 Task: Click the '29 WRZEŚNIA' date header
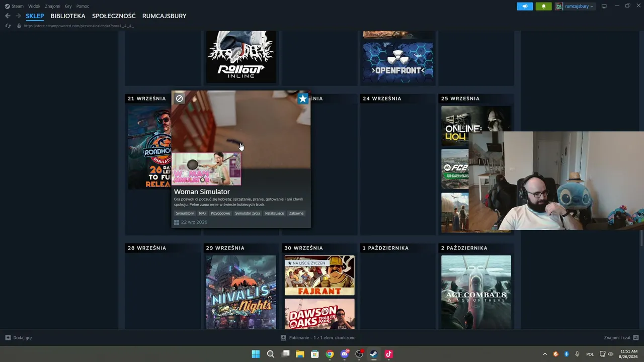click(x=225, y=248)
